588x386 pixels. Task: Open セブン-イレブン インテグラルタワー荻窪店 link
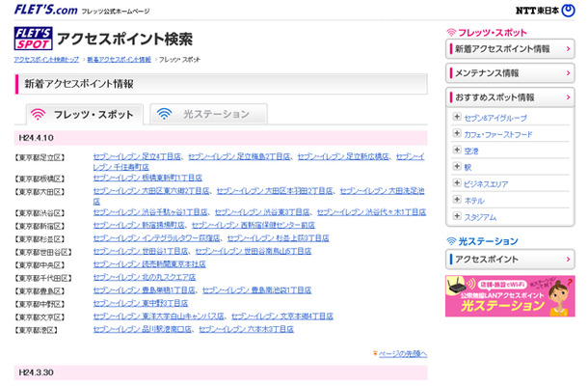[156, 238]
